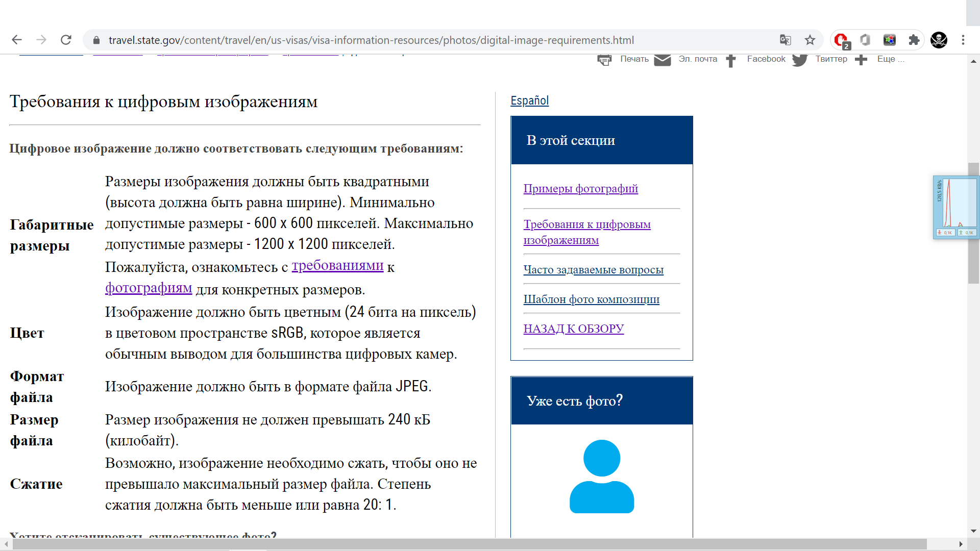The image size is (980, 551).
Task: Click the Печать text link
Action: point(634,59)
